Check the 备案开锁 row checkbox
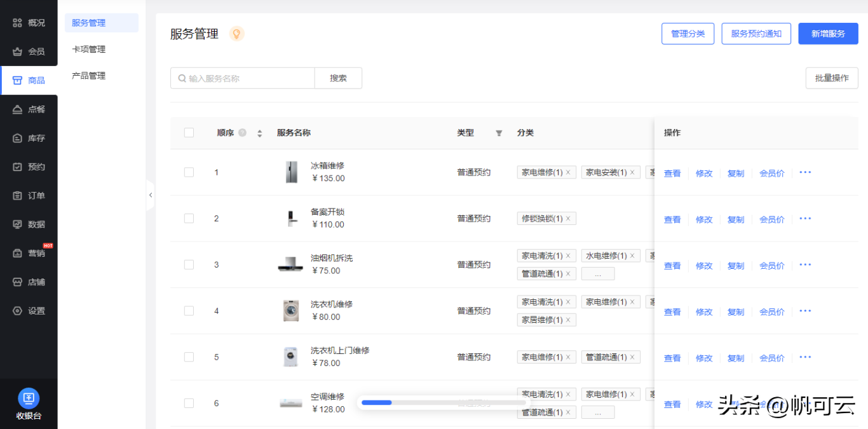The height and width of the screenshot is (429, 868). 189,219
